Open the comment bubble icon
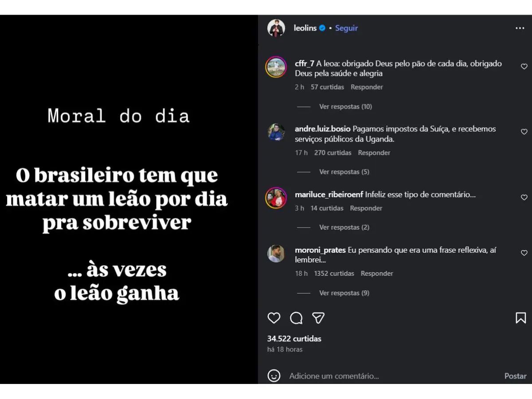 pyautogui.click(x=296, y=318)
